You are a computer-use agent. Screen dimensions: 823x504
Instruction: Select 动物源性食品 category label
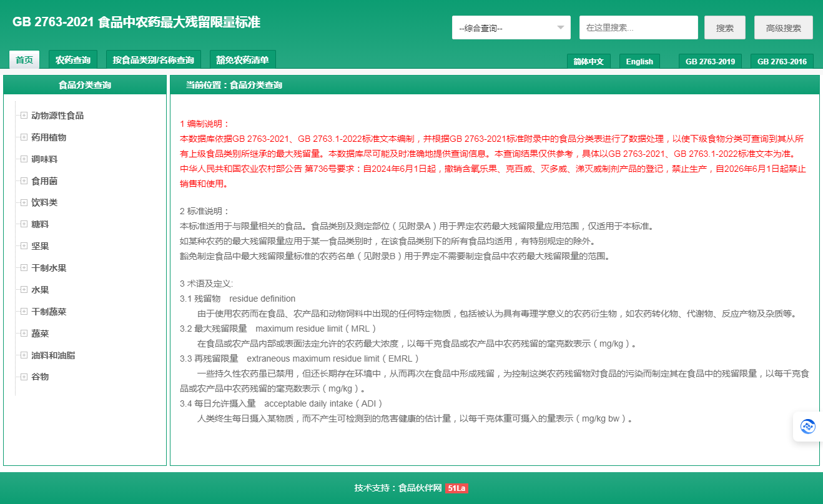tap(57, 116)
